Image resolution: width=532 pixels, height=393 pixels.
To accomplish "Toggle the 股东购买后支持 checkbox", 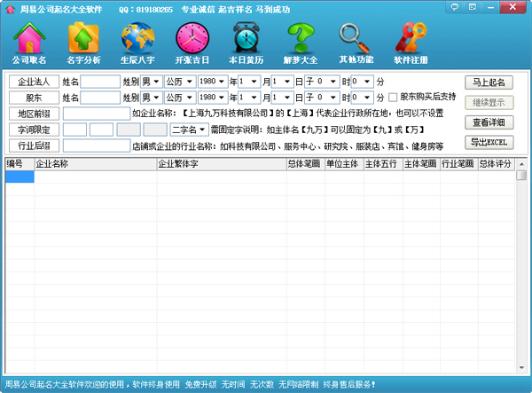I will coord(394,97).
